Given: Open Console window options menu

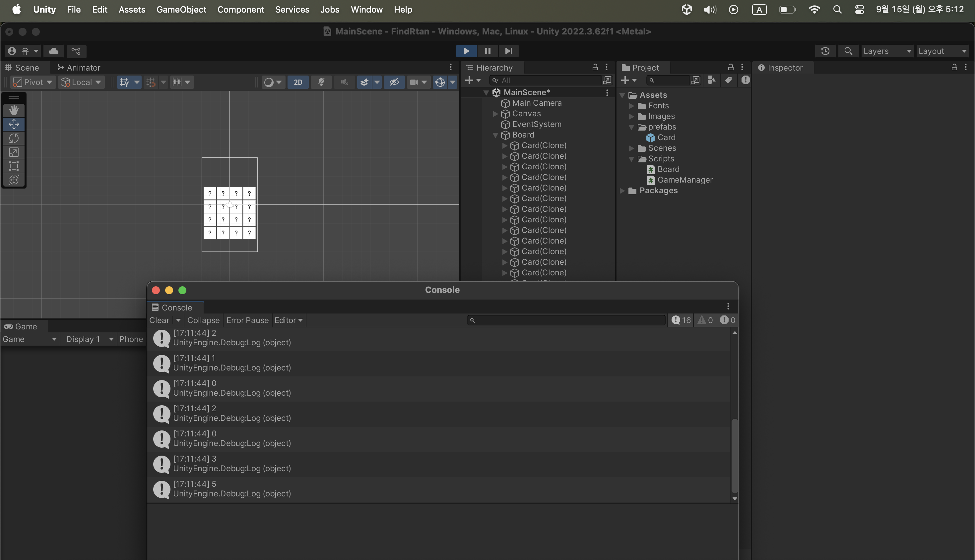Looking at the screenshot, I should pos(728,306).
